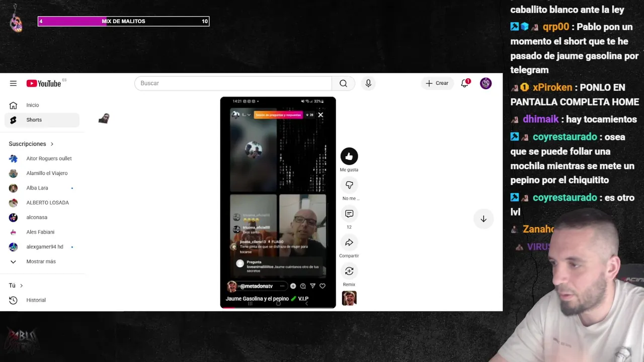
Task: Click the heart icon in the short footer
Action: [x=323, y=286]
